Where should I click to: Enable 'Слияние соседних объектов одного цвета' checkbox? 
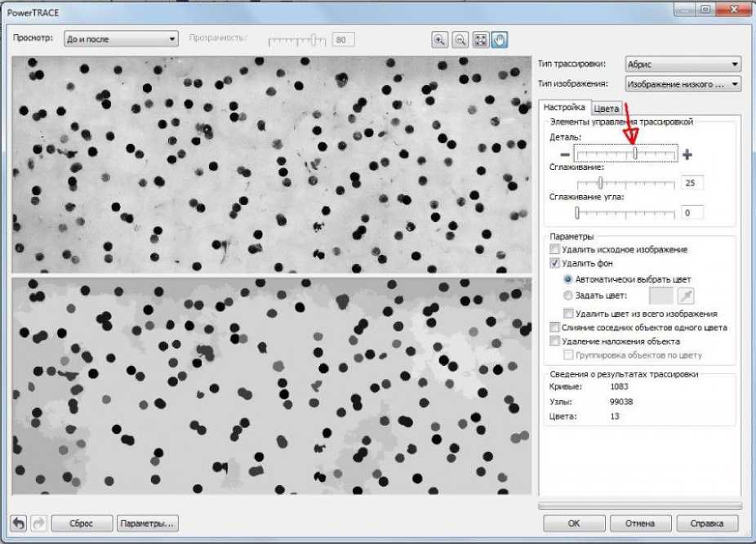point(556,328)
